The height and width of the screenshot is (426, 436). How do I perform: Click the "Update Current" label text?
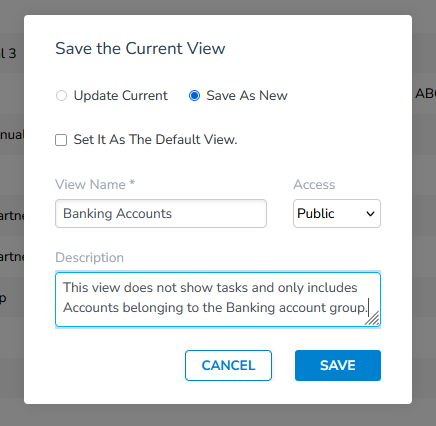[x=120, y=96]
